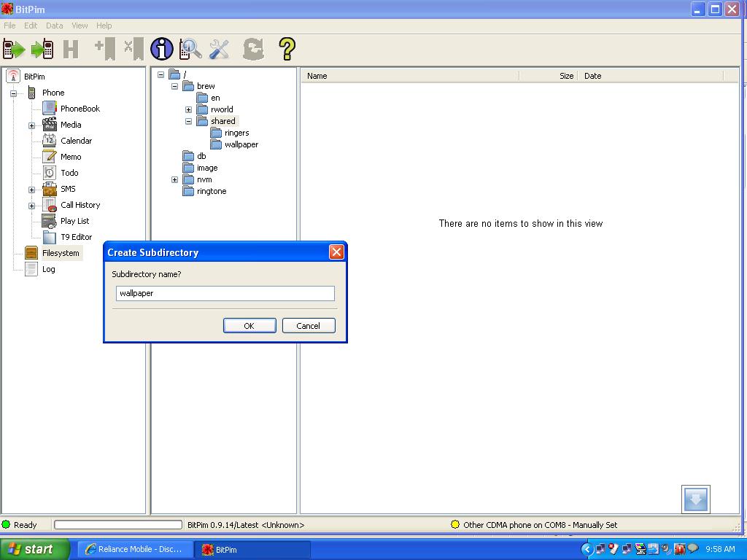Viewport: 747px width, 560px height.
Task: Open the Data menu
Action: click(54, 26)
